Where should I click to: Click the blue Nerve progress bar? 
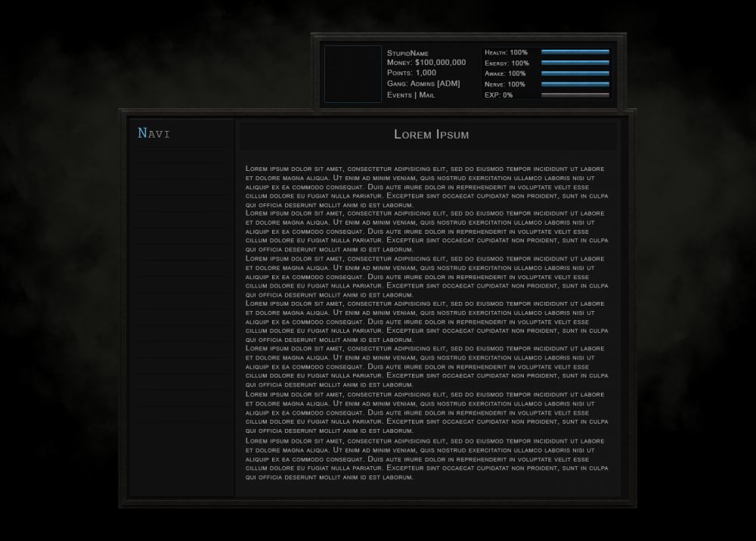pos(575,84)
